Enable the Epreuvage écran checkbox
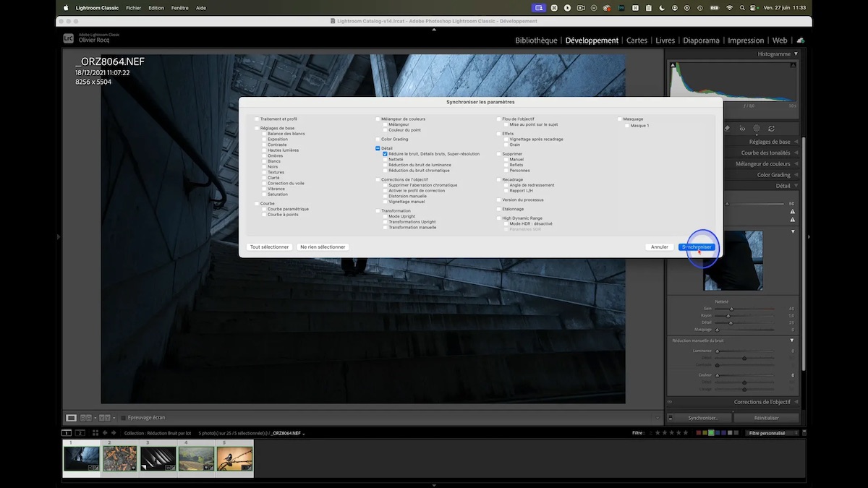This screenshot has width=868, height=488. click(123, 418)
